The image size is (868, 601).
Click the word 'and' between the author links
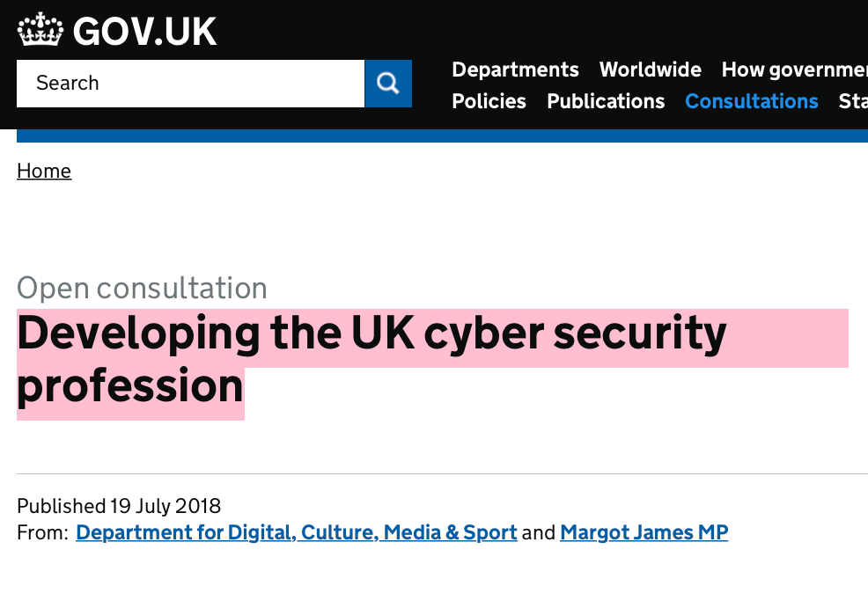(539, 532)
